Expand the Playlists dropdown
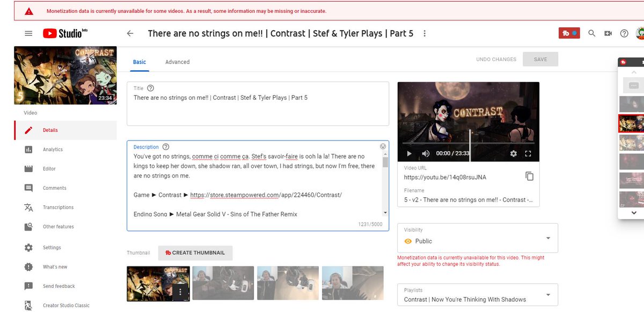The image size is (644, 312). 478,295
